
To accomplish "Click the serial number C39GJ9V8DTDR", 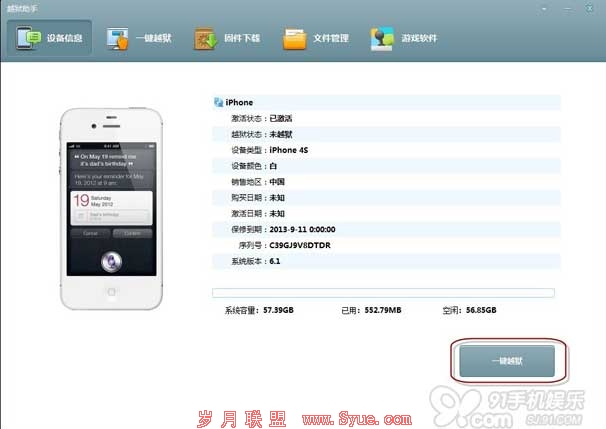I will click(300, 245).
